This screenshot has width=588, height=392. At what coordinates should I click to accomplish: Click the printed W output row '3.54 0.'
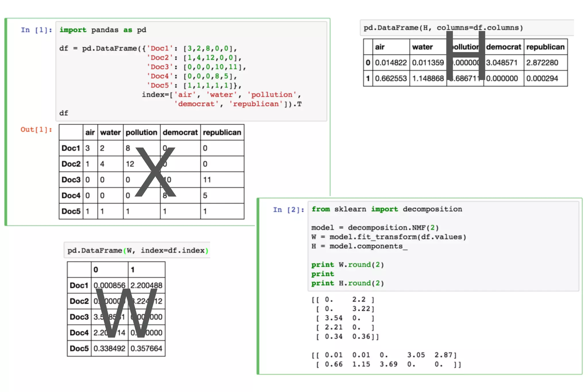click(345, 318)
